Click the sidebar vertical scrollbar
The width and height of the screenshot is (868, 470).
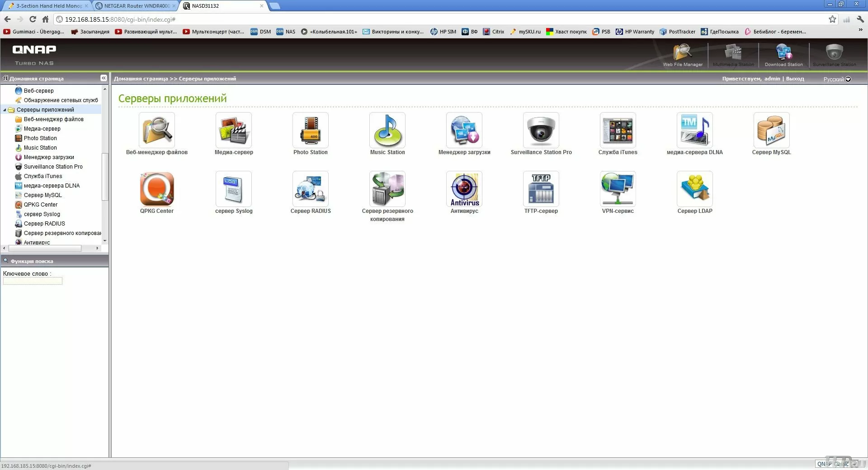[x=105, y=176]
